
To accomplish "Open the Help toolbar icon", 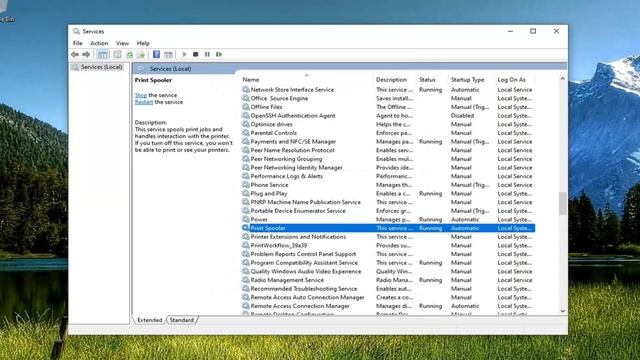I will click(x=156, y=54).
